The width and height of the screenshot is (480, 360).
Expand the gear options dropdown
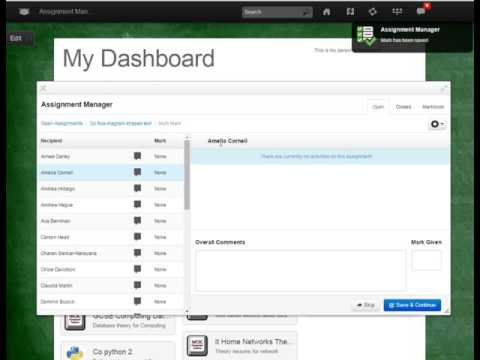point(437,124)
